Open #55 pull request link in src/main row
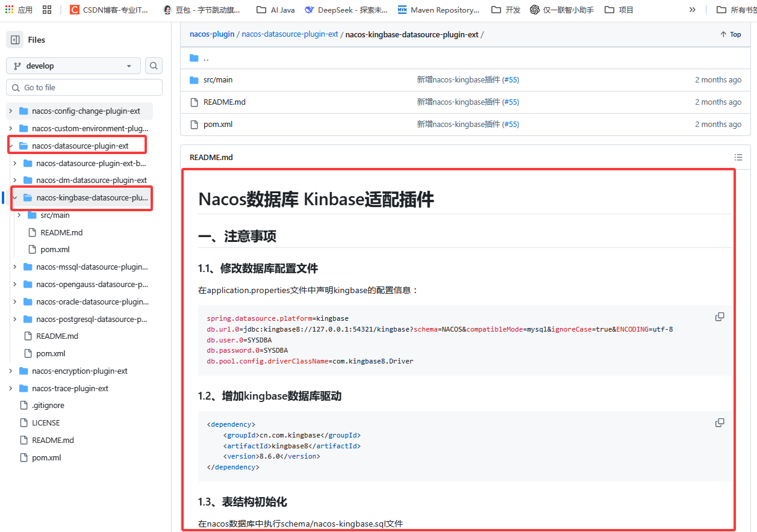The height and width of the screenshot is (532, 757). coord(511,79)
